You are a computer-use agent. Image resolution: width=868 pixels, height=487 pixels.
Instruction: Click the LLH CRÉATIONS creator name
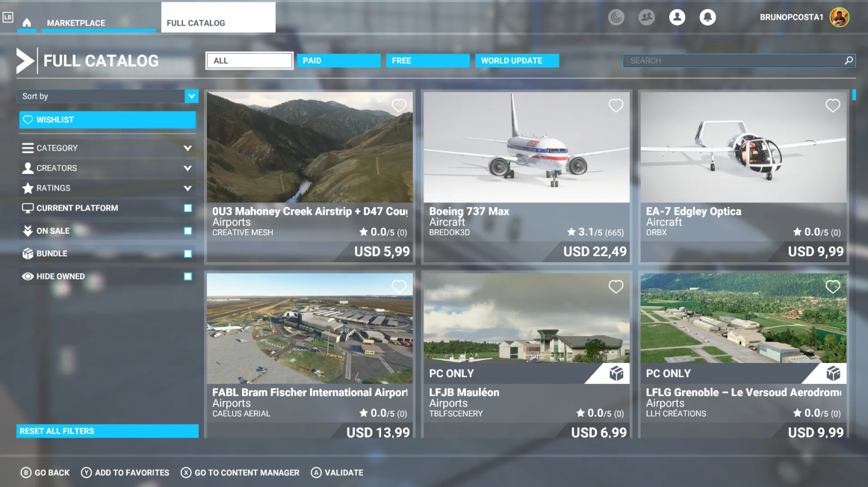pyautogui.click(x=676, y=413)
